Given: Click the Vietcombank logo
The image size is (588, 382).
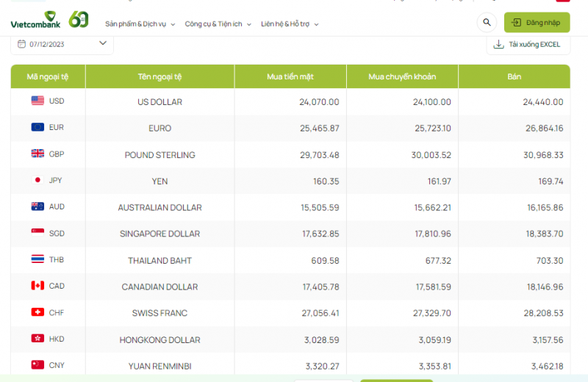Looking at the screenshot, I should pos(35,20).
